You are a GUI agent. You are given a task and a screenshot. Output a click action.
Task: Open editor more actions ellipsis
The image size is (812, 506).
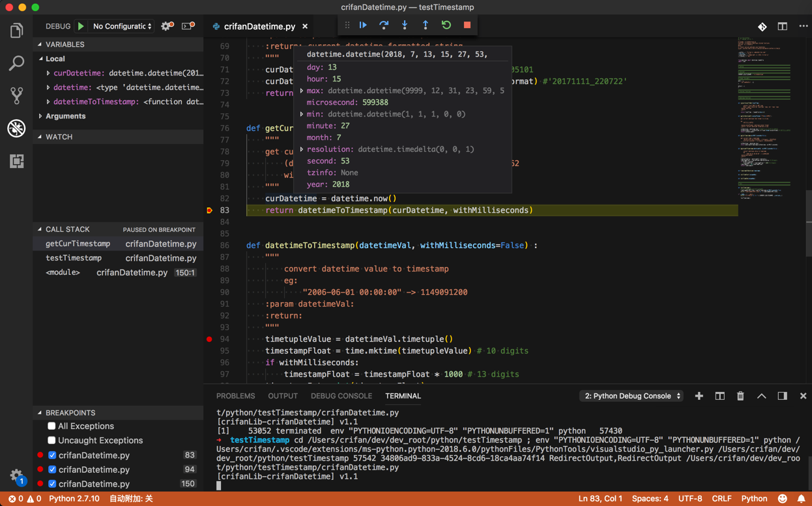point(803,27)
